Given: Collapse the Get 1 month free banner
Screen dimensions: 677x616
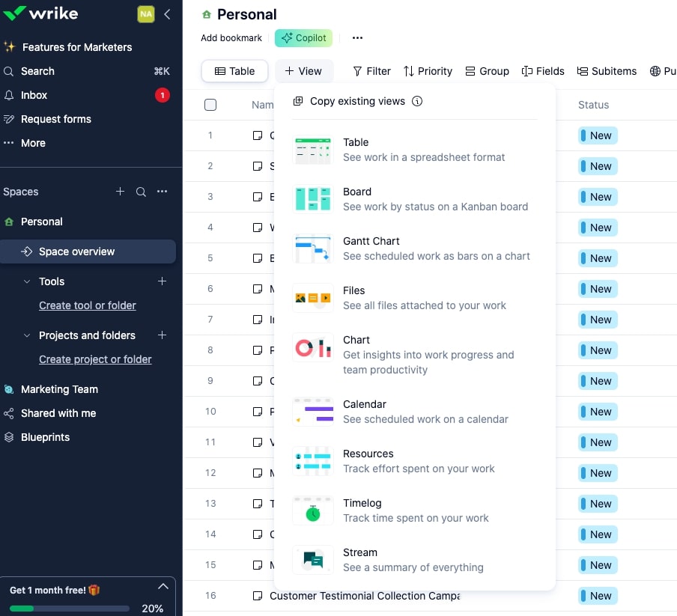Looking at the screenshot, I should pos(163,587).
